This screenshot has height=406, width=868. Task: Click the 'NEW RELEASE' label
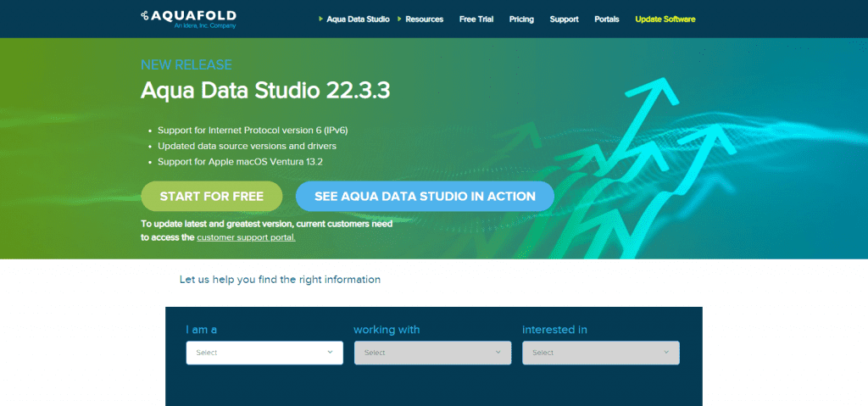point(186,64)
